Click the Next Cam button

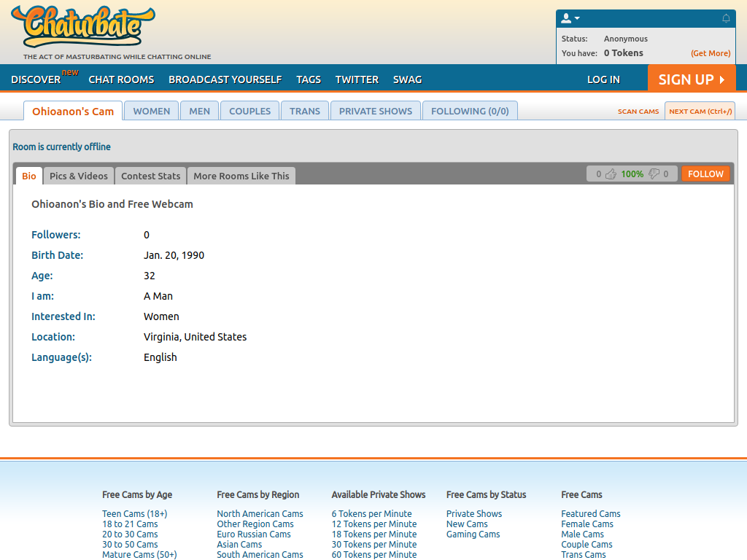700,111
